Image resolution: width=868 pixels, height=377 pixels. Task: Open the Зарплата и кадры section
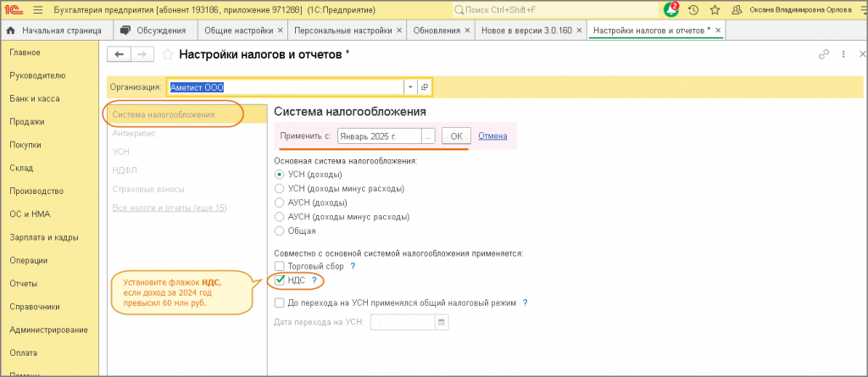pyautogui.click(x=44, y=237)
